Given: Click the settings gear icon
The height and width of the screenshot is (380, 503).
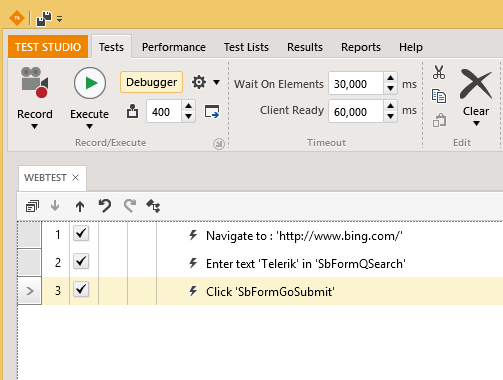Looking at the screenshot, I should [x=199, y=82].
